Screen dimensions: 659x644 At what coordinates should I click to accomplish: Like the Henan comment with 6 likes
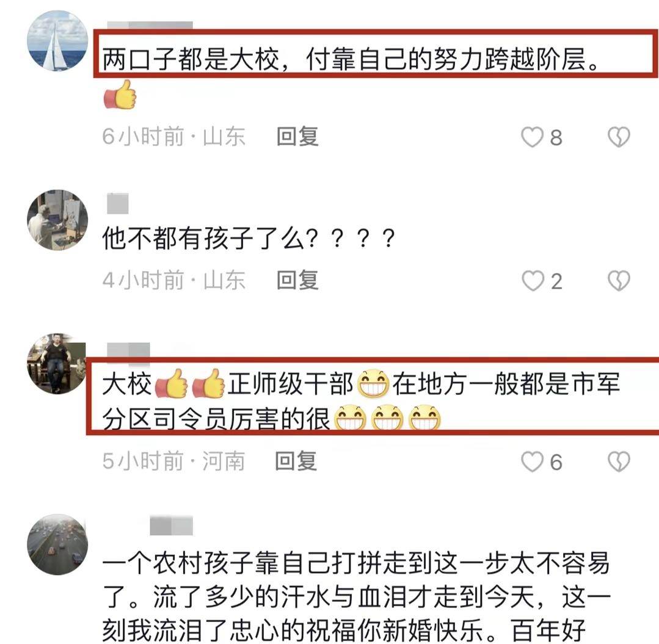532,461
